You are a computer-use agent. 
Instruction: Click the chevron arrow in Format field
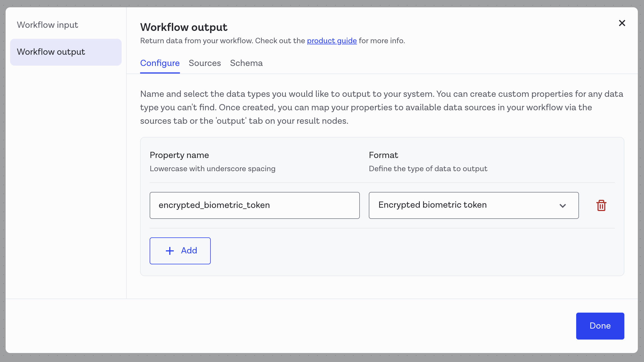[x=562, y=206]
